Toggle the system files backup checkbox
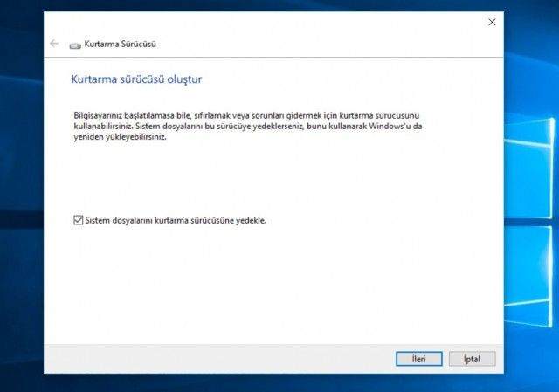Viewport: 559px width, 392px height. coord(78,221)
